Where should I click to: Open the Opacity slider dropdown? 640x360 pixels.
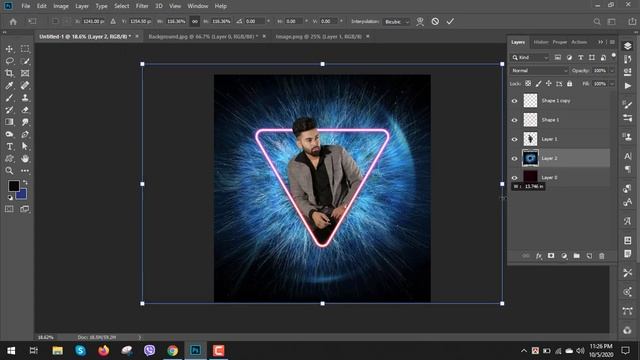612,71
